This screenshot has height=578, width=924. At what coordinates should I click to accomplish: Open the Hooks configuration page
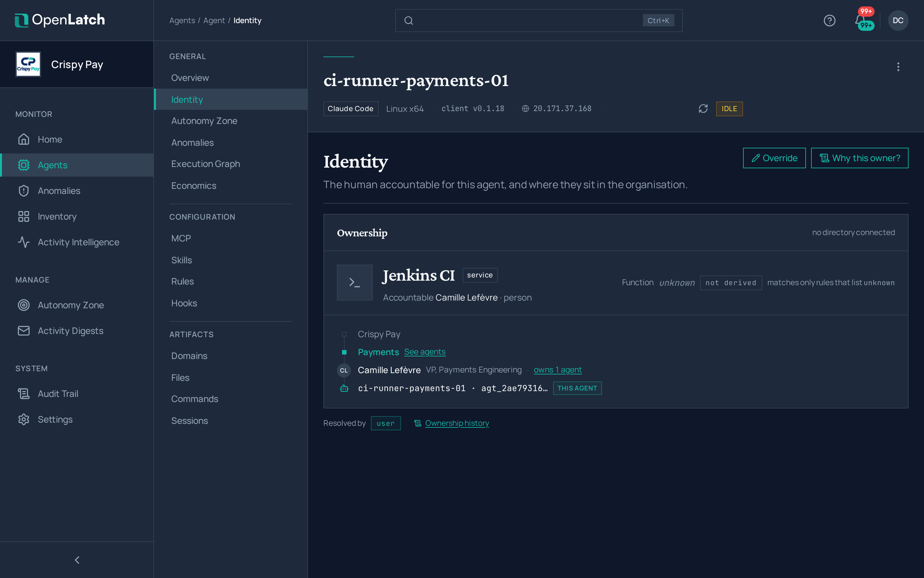(x=231, y=303)
